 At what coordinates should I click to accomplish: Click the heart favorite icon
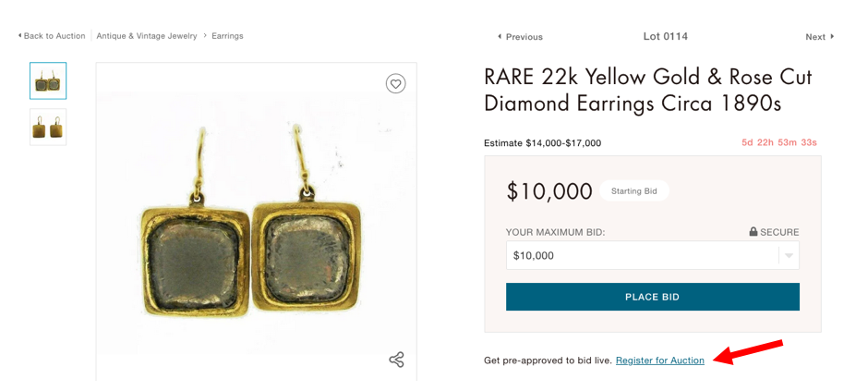395,84
